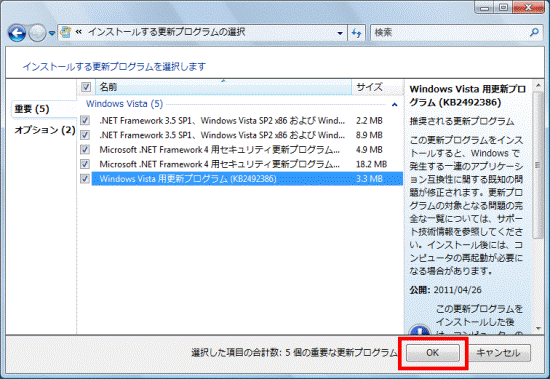Click details pane scrollbar down arrow
550x379 pixels.
(538, 329)
